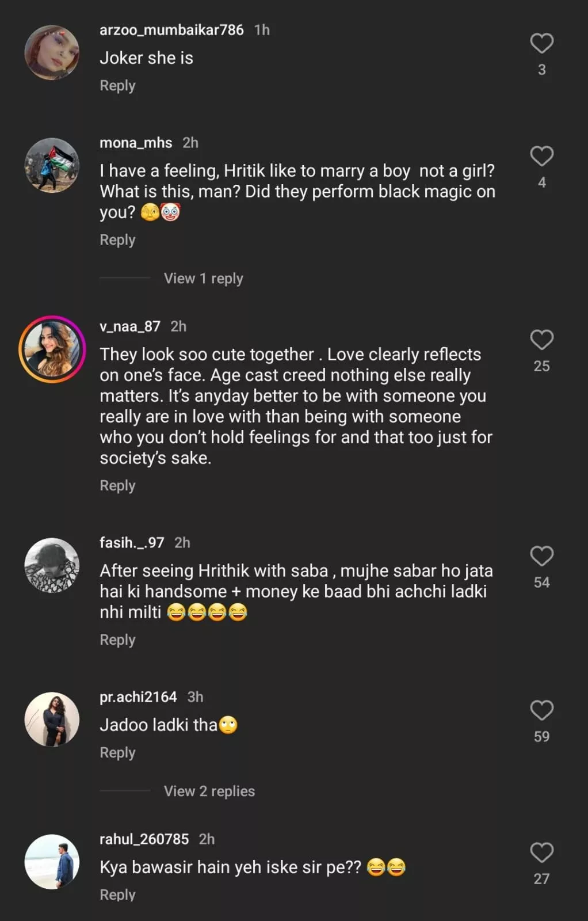This screenshot has width=588, height=921.
Task: Reply to v_naa_87's comment
Action: (117, 486)
